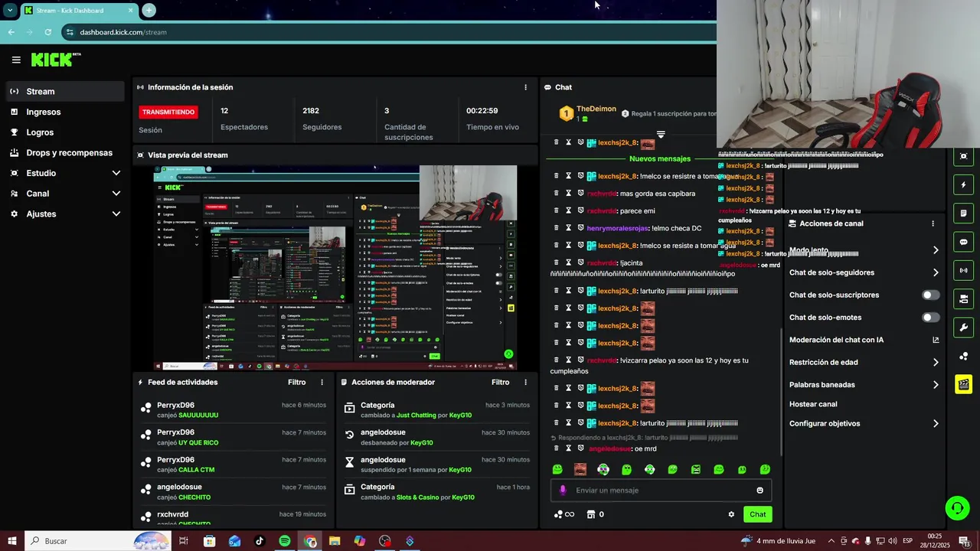The image size is (980, 551).
Task: Open Feed de actividades options menu
Action: pyautogui.click(x=322, y=382)
